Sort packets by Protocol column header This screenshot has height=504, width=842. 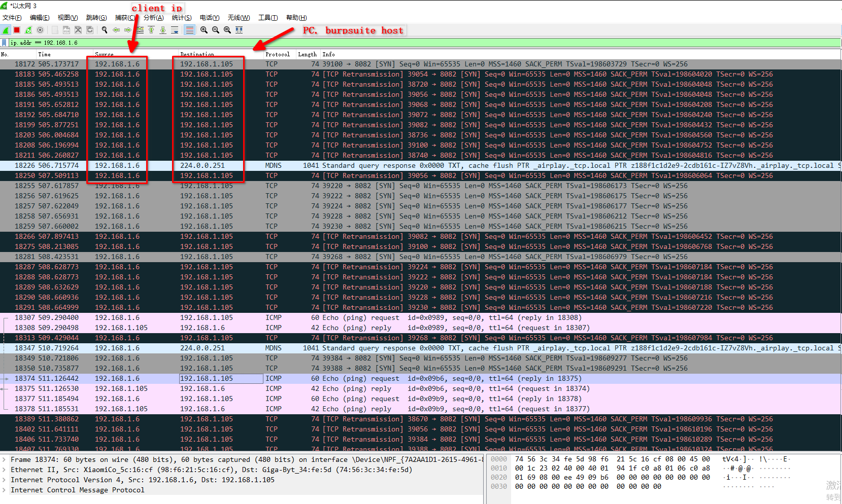pyautogui.click(x=278, y=54)
